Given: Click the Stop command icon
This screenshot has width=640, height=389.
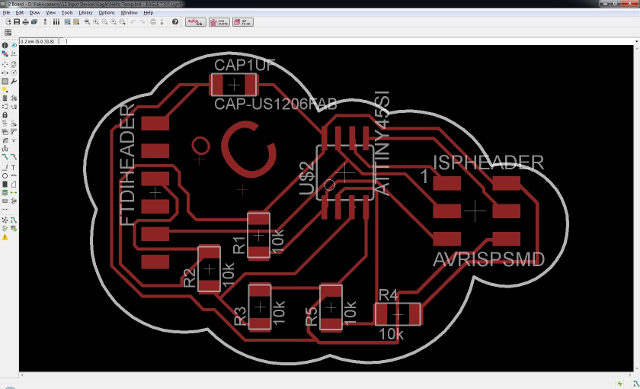Looking at the screenshot, I should (x=153, y=22).
